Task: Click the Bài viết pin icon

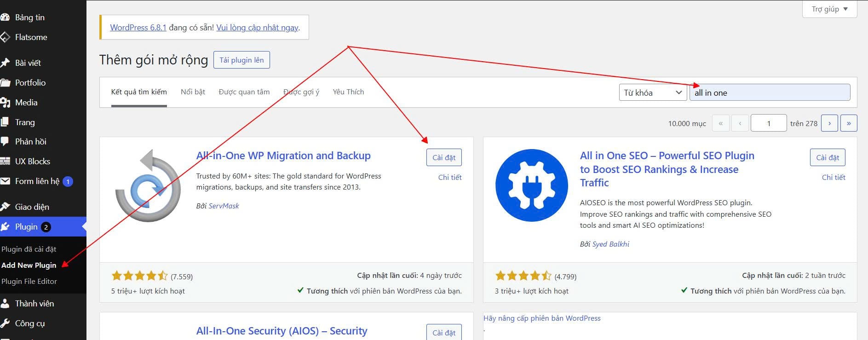Action: click(x=5, y=63)
